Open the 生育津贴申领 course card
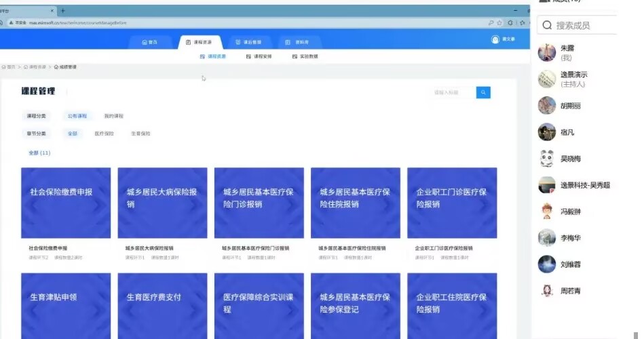 66,305
